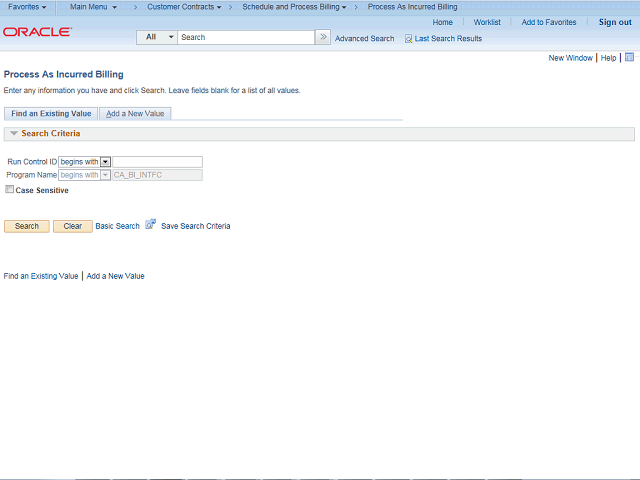
Task: Click the Clear button
Action: [73, 226]
